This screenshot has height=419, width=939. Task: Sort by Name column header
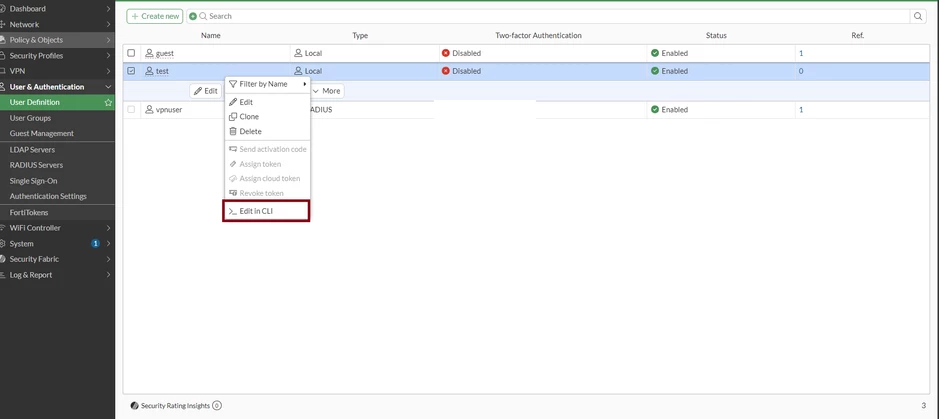211,35
